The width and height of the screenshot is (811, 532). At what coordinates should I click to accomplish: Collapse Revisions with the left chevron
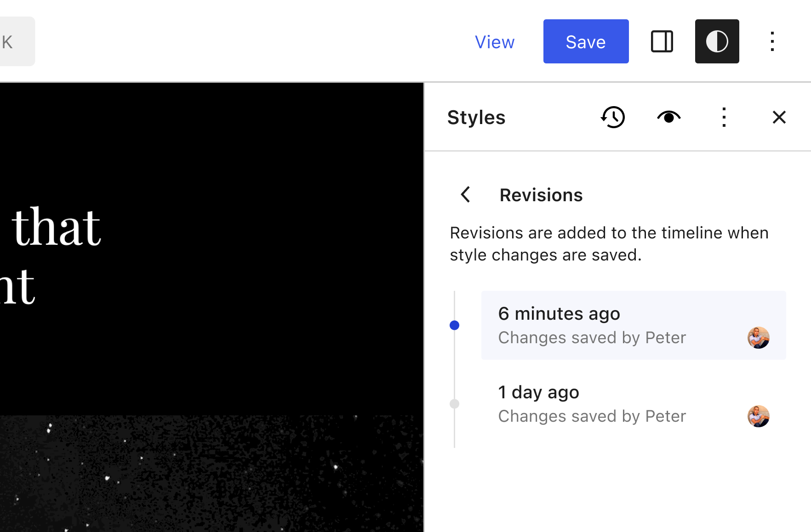[465, 194]
